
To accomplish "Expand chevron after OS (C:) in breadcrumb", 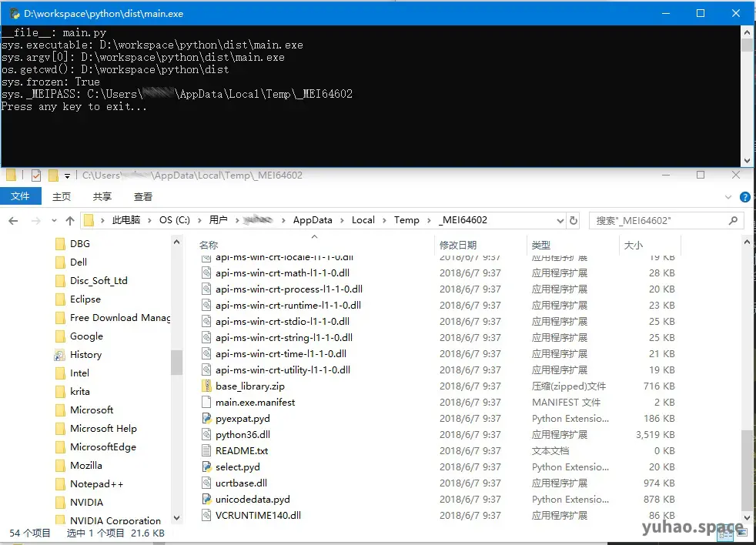I will point(199,220).
